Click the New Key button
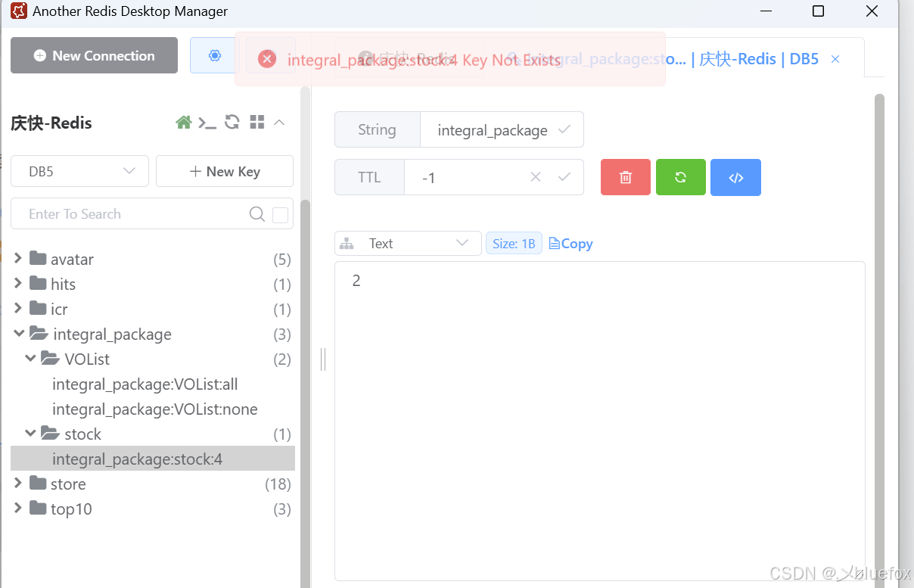914x588 pixels. pyautogui.click(x=225, y=171)
